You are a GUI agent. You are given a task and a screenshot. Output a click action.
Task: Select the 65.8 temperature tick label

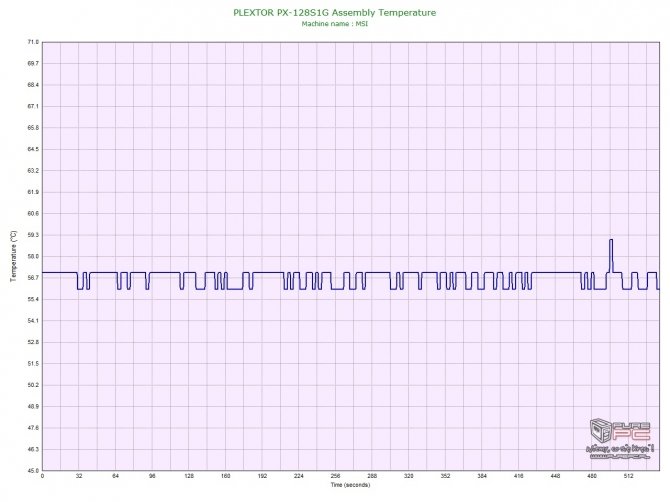click(x=33, y=128)
